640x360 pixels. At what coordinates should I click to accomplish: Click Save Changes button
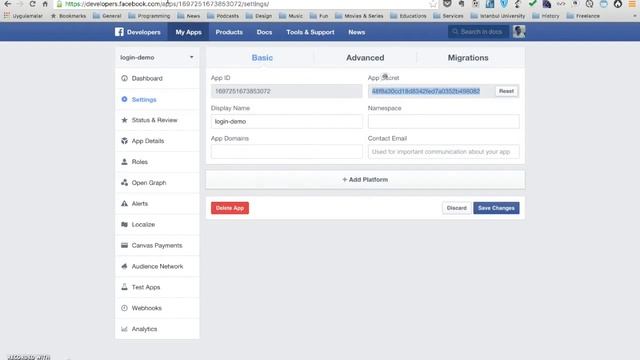(496, 208)
